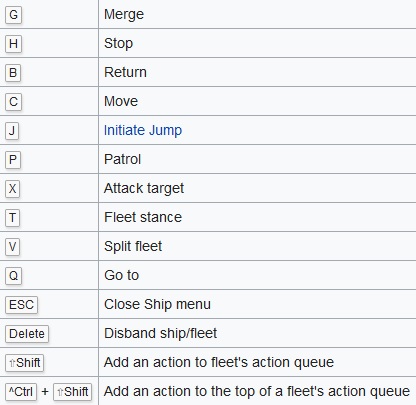Image resolution: width=416 pixels, height=405 pixels.
Task: Click the C key badge for Move
Action: click(13, 102)
